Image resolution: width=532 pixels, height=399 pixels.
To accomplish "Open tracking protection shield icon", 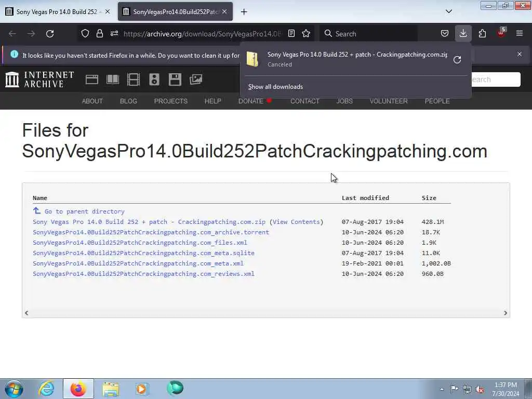I will pyautogui.click(x=85, y=34).
